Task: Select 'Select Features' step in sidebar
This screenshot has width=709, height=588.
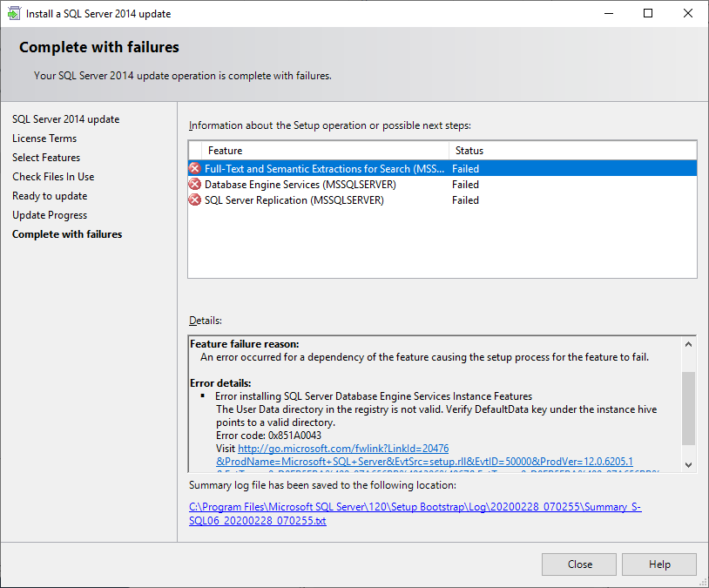Action: coord(46,158)
